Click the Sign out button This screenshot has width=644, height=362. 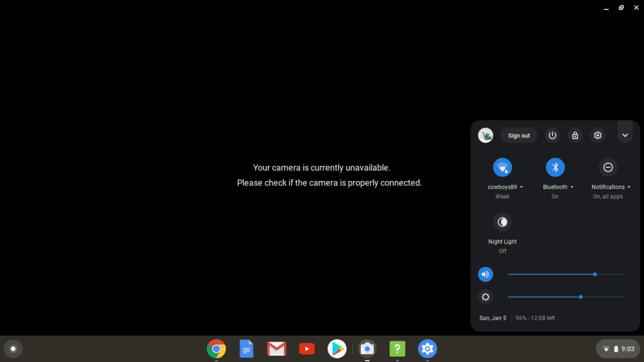pyautogui.click(x=519, y=135)
